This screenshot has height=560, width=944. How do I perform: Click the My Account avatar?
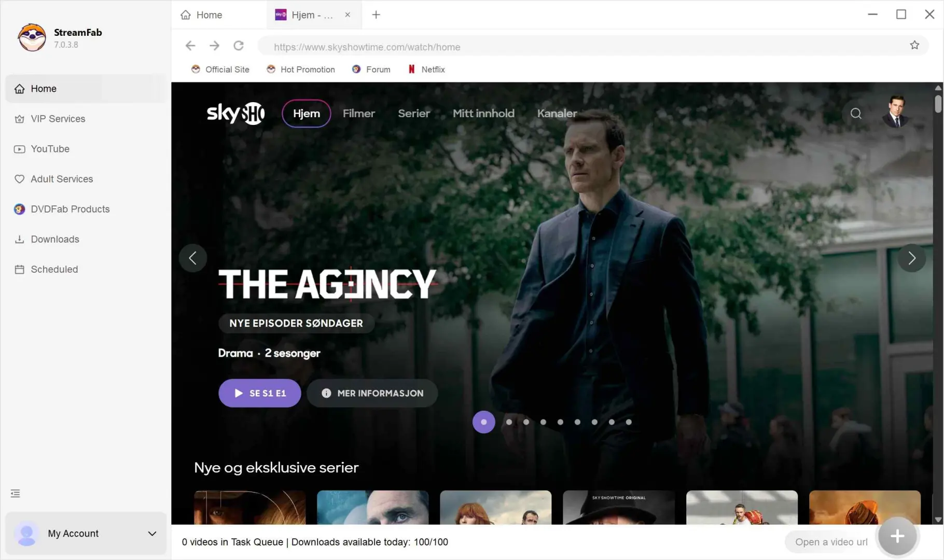point(26,534)
